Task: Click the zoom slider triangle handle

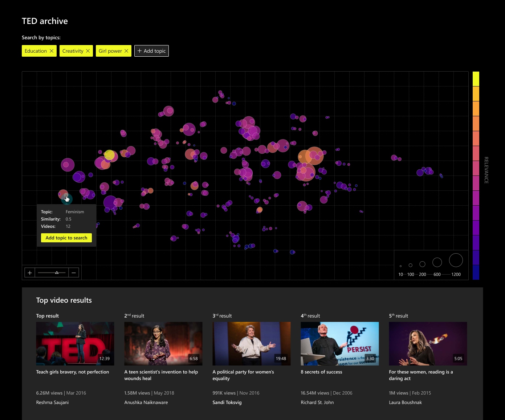Action: (57, 272)
